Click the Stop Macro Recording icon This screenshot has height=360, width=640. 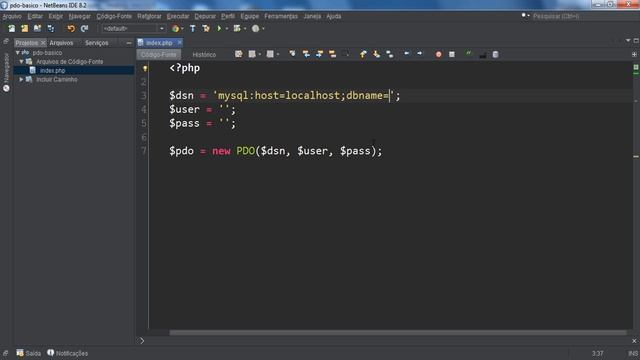click(452, 54)
